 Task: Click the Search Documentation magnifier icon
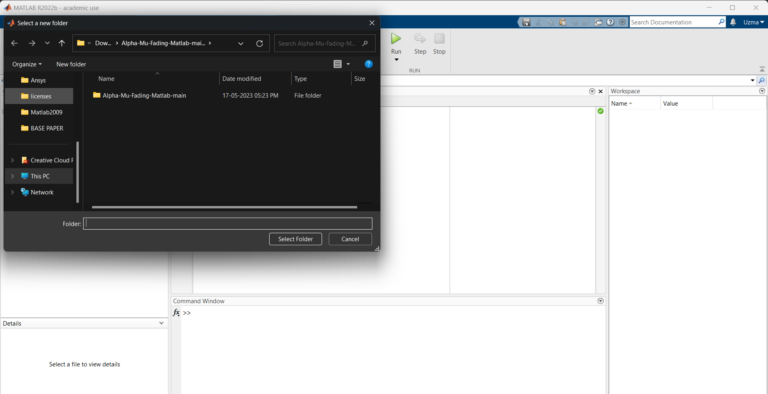[721, 22]
